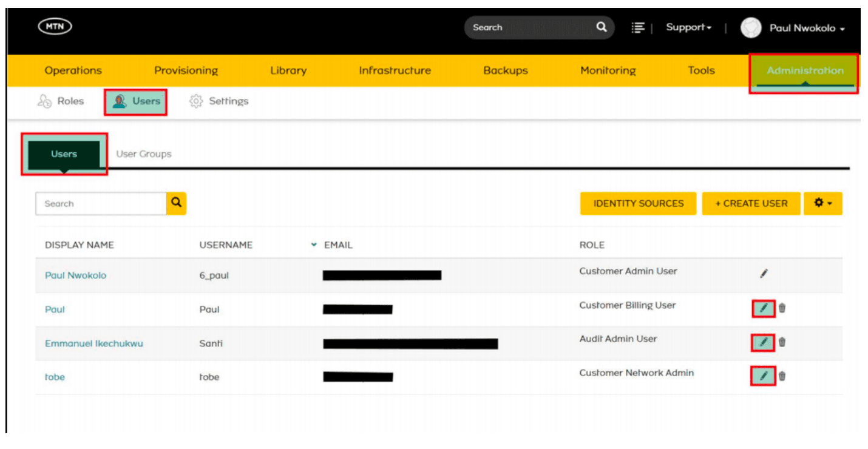Open the tobe display name link
The image size is (868, 449).
[55, 377]
